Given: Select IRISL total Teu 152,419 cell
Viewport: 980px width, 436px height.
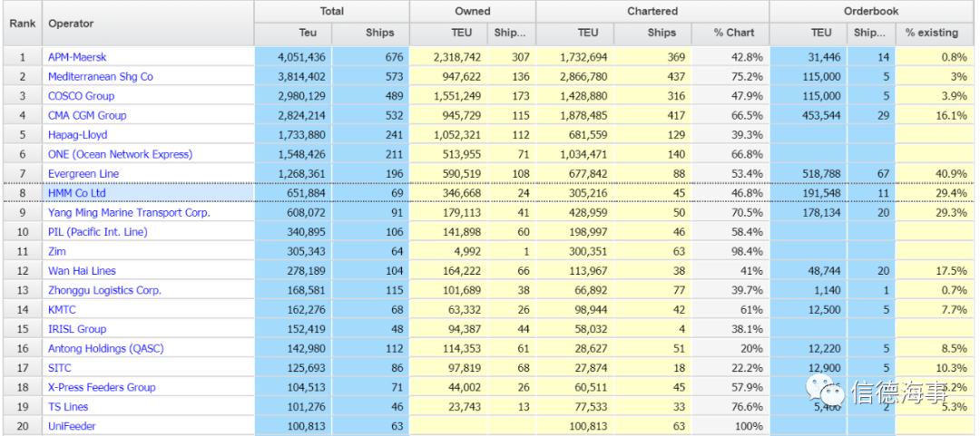Looking at the screenshot, I should pos(293,328).
